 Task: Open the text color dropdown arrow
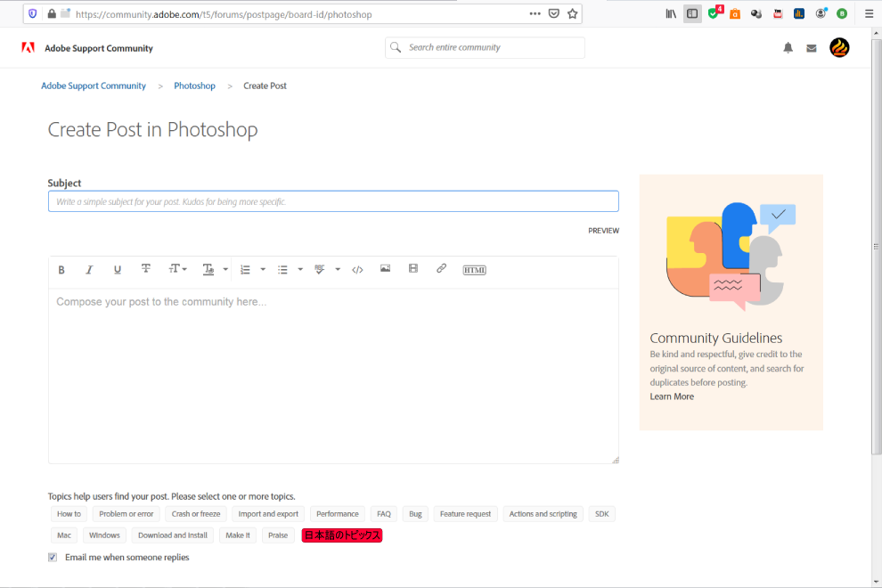point(225,270)
